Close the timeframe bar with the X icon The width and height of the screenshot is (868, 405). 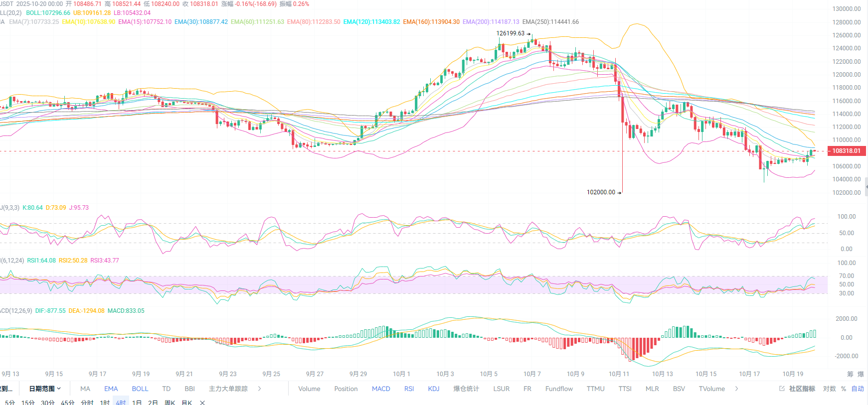click(x=202, y=403)
